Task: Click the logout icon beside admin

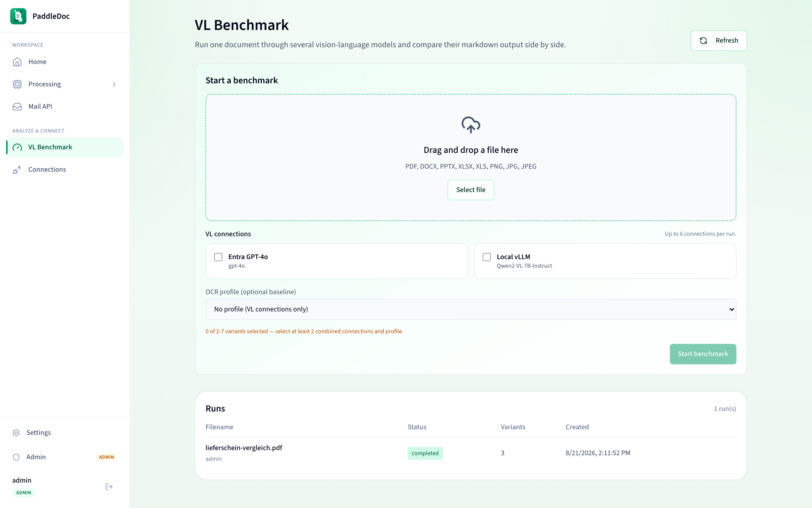Action: 109,486
